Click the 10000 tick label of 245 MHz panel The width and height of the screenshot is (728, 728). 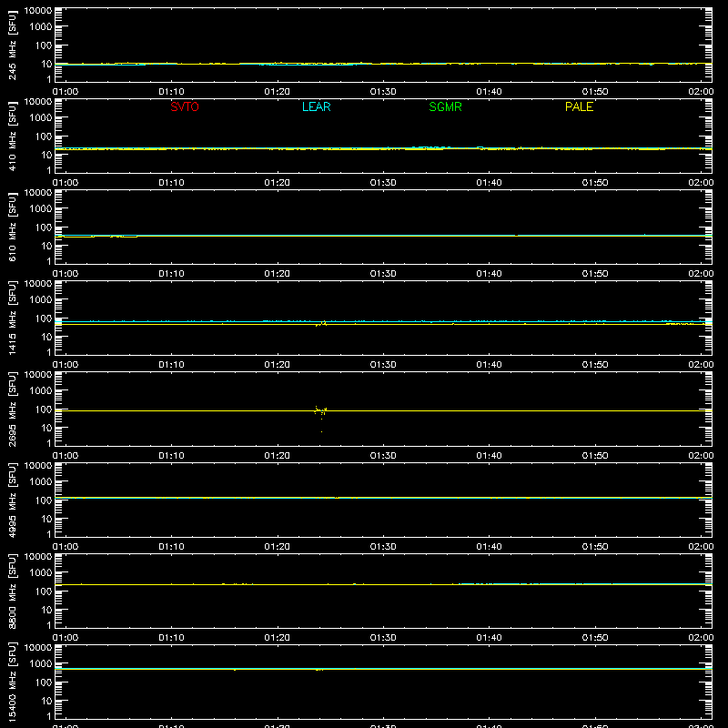coord(38,11)
